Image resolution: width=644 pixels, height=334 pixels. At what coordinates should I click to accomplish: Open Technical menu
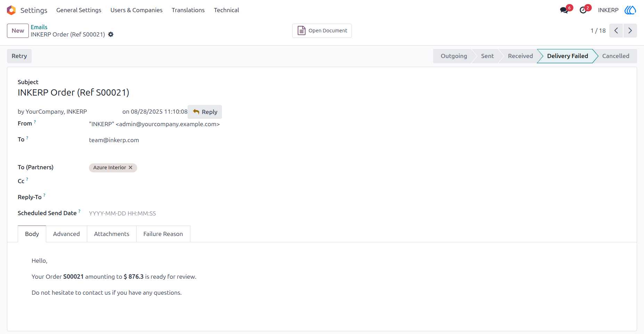(226, 10)
